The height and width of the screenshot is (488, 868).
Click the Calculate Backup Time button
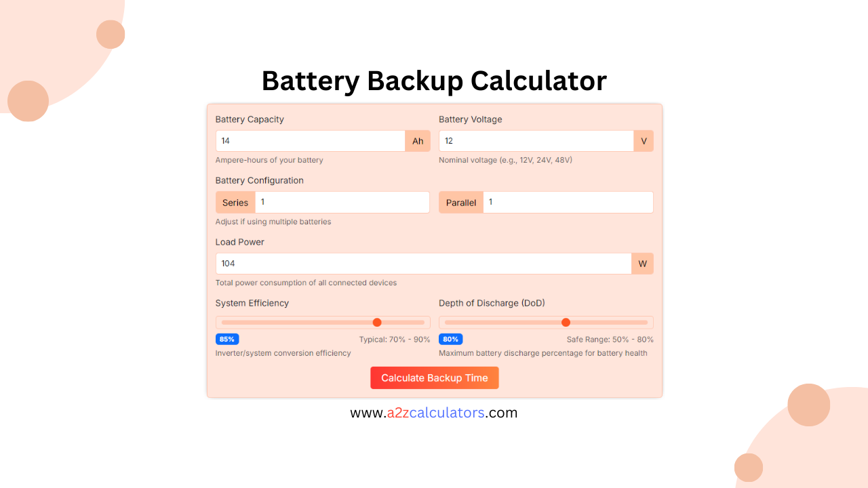coord(434,378)
